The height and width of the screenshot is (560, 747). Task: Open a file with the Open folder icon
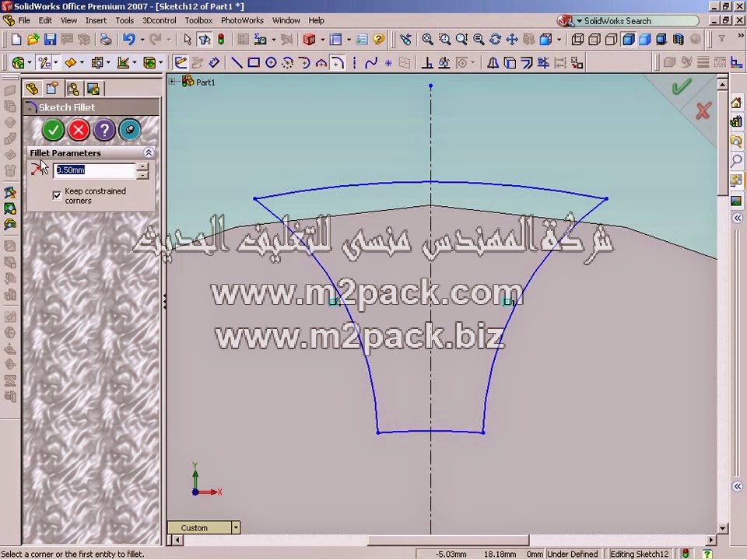33,40
